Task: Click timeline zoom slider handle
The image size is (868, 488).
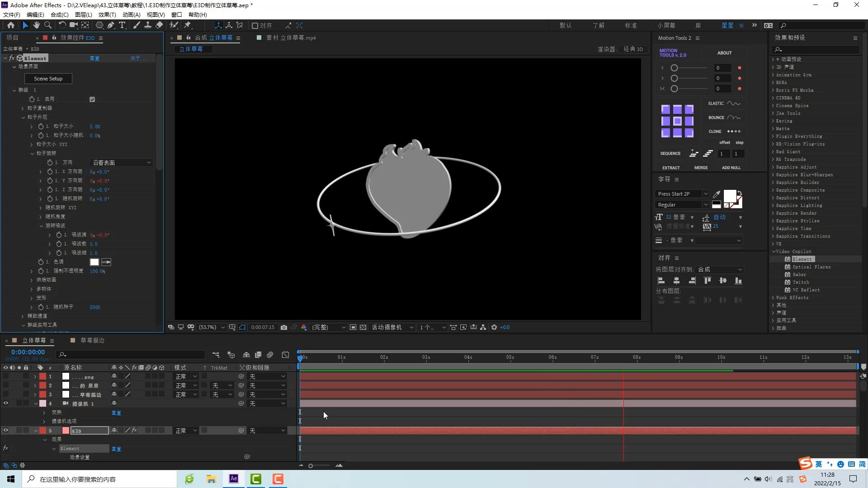Action: tap(311, 465)
